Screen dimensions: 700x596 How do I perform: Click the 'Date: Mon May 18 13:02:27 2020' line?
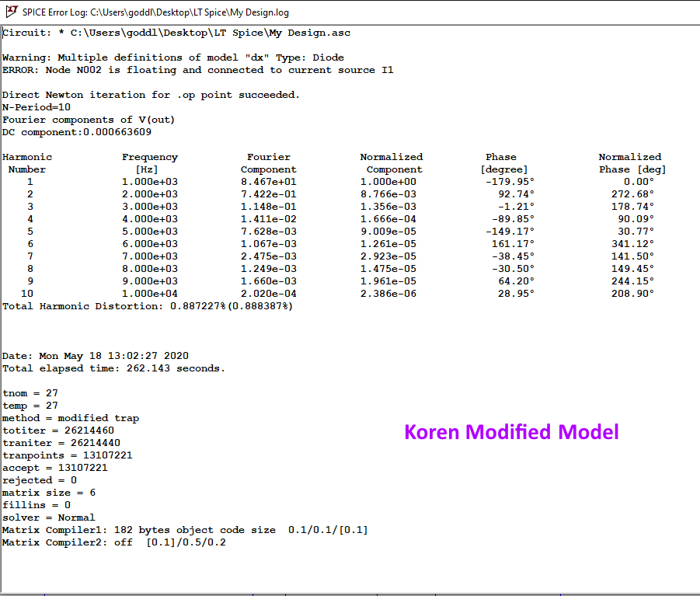point(96,356)
